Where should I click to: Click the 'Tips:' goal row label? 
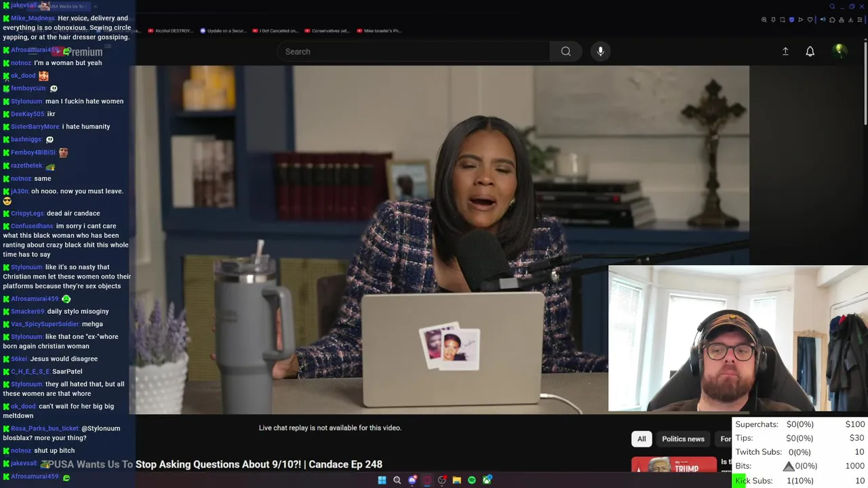coord(744,438)
